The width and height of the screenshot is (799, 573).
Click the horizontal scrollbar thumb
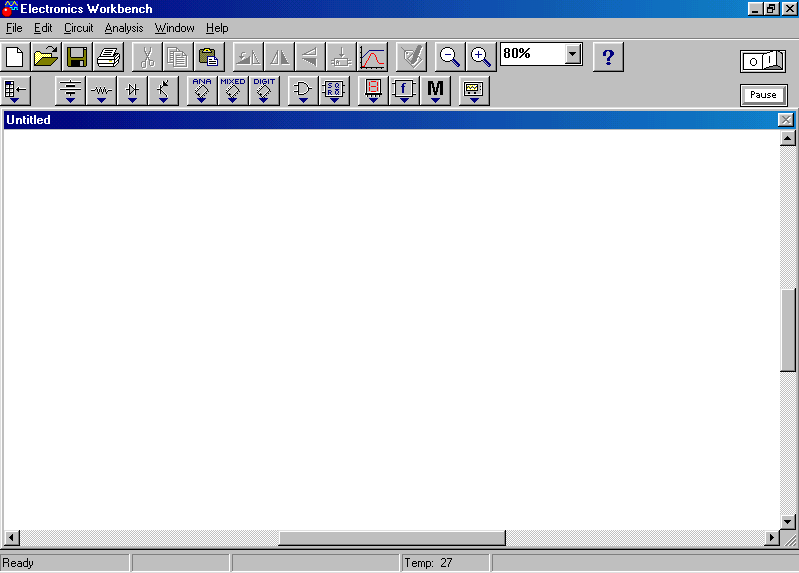pyautogui.click(x=392, y=537)
